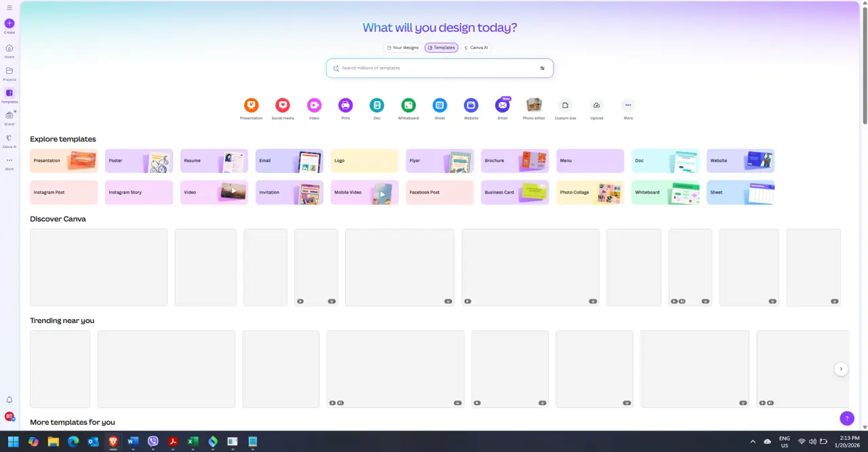Open the Logo template card
This screenshot has width=868, height=452.
(x=365, y=161)
